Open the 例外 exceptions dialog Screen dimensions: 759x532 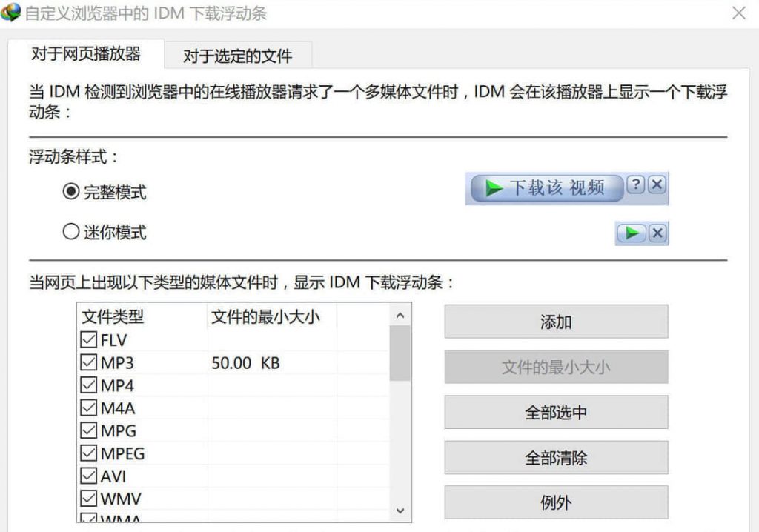tap(555, 502)
